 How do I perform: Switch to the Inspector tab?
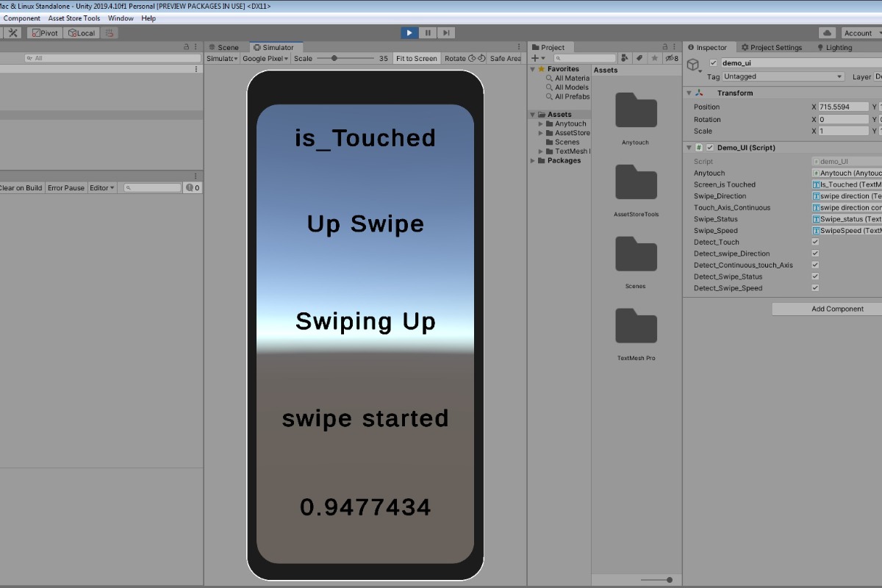(707, 47)
